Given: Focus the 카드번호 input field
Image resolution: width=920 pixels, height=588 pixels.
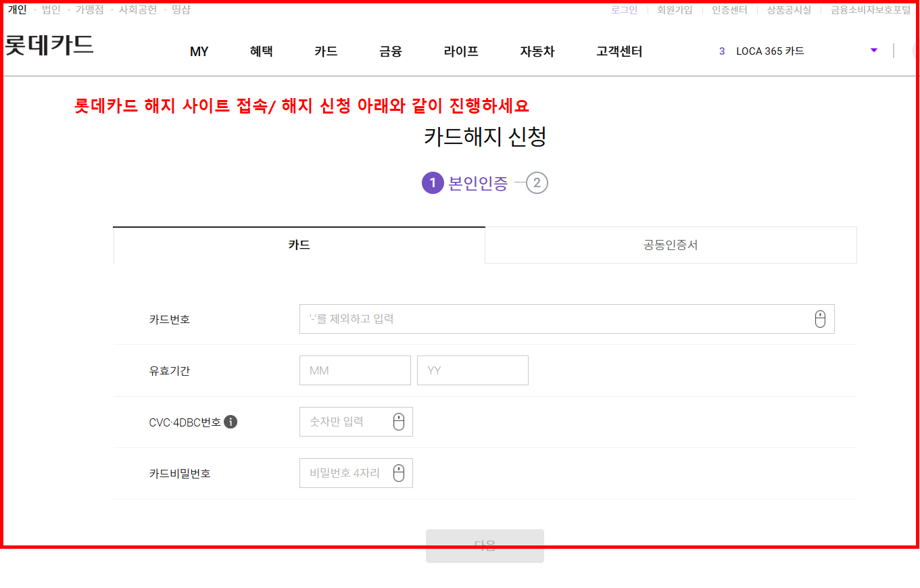Looking at the screenshot, I should [x=566, y=319].
